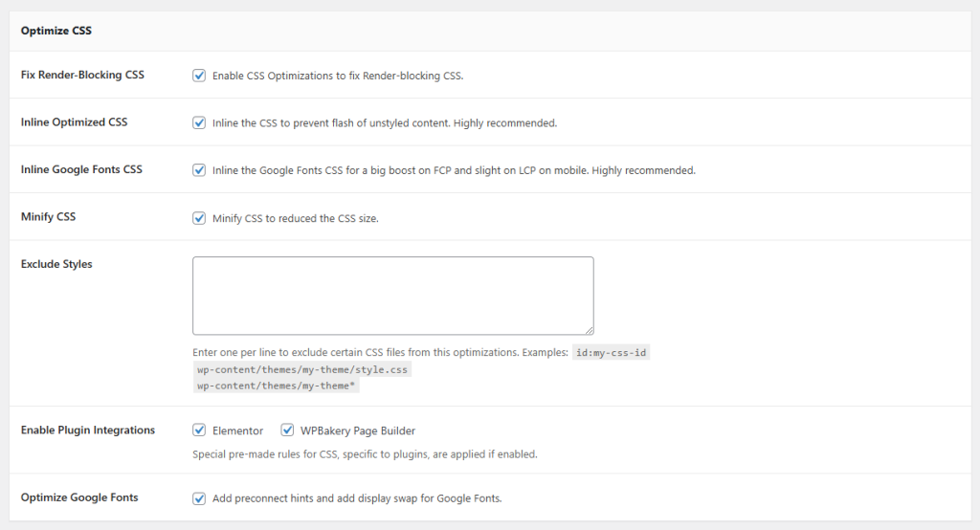Click the Inline Optimized CSS row title
The width and height of the screenshot is (980, 530).
[x=74, y=122]
